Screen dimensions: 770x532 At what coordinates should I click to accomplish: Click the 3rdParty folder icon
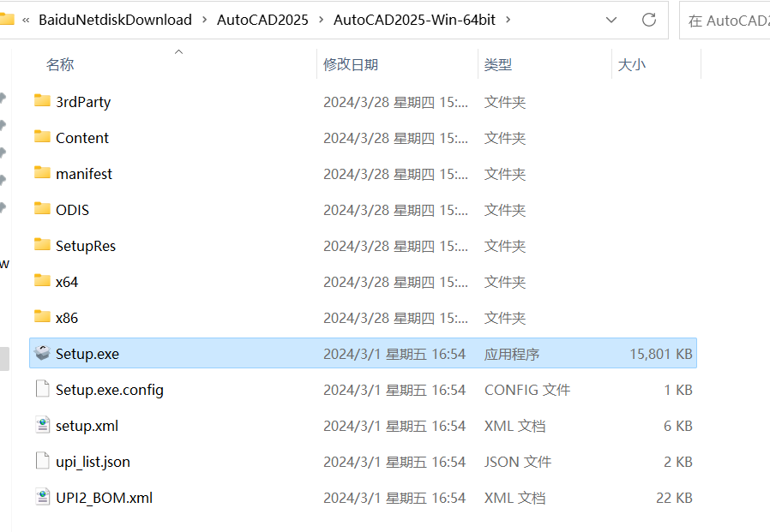pyautogui.click(x=42, y=100)
